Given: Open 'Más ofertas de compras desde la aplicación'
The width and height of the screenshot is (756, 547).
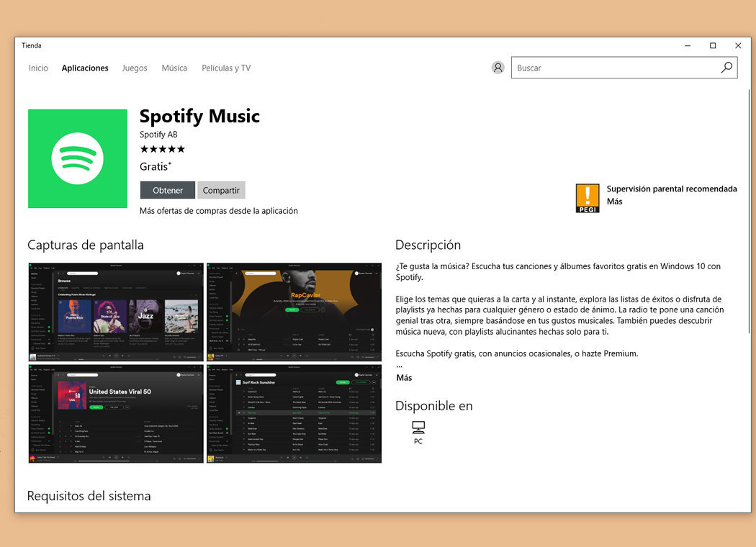Looking at the screenshot, I should pyautogui.click(x=219, y=210).
